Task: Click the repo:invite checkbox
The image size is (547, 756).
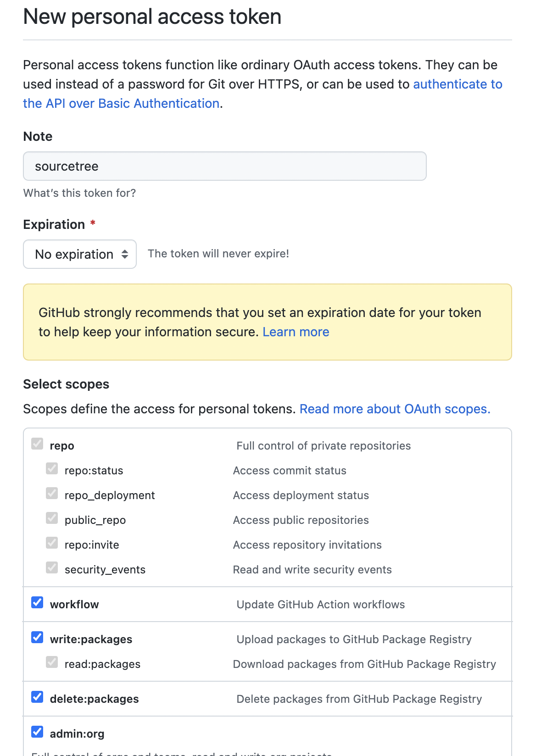Action: click(52, 543)
